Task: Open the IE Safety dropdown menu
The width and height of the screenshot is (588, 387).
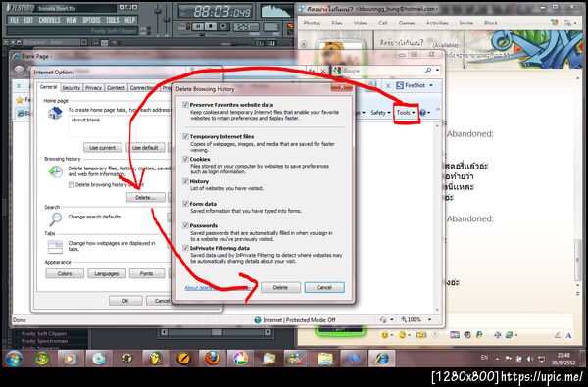Action: 380,112
